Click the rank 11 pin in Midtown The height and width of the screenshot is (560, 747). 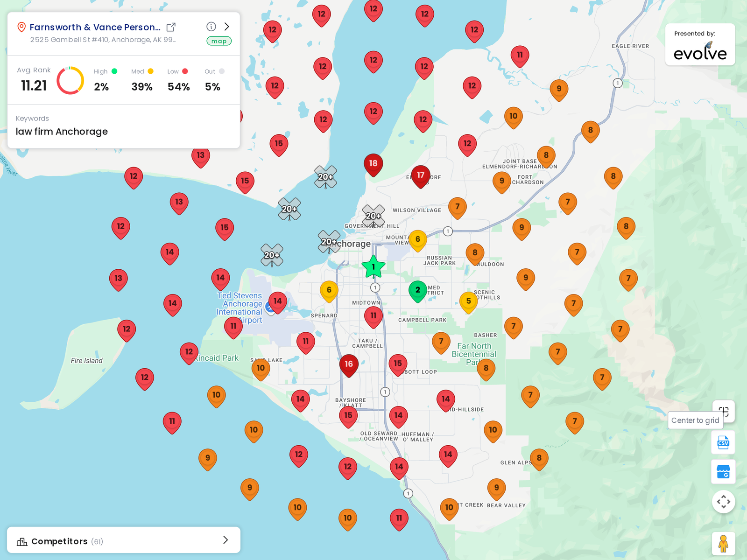point(373,317)
